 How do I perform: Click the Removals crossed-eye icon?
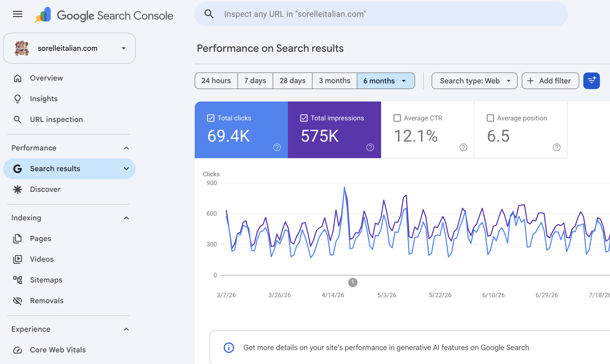coord(18,301)
